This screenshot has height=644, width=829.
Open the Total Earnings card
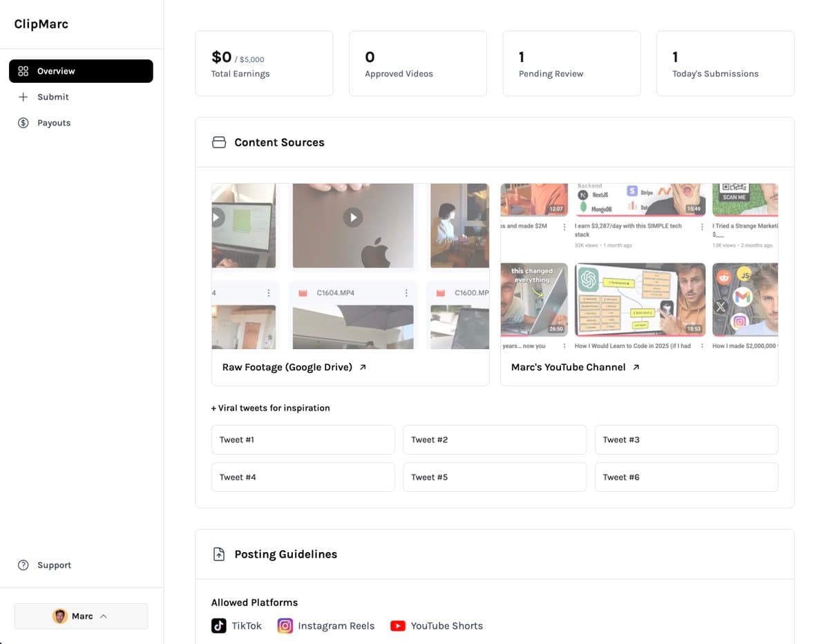point(264,63)
